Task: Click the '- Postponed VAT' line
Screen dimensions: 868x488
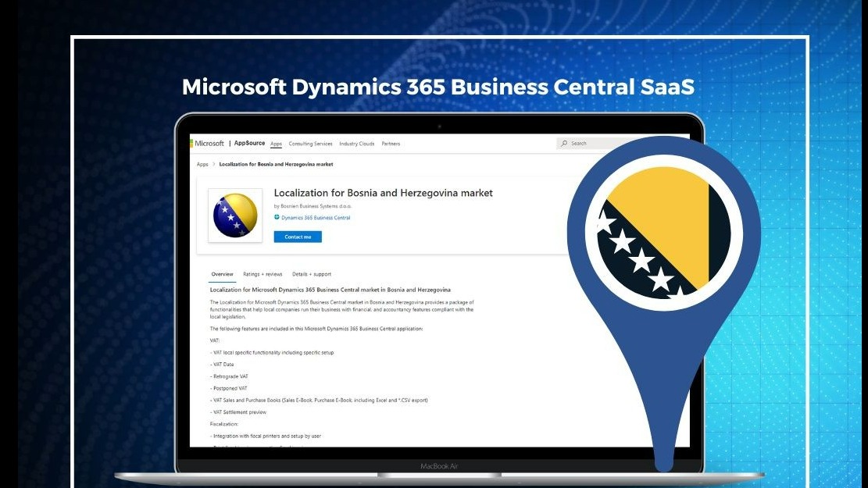Action: (229, 388)
